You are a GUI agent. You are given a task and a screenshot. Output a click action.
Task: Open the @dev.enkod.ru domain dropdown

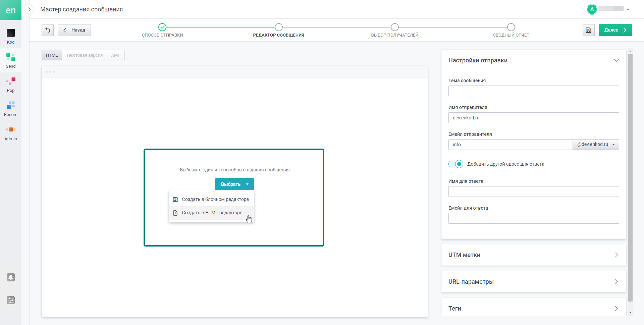click(596, 145)
